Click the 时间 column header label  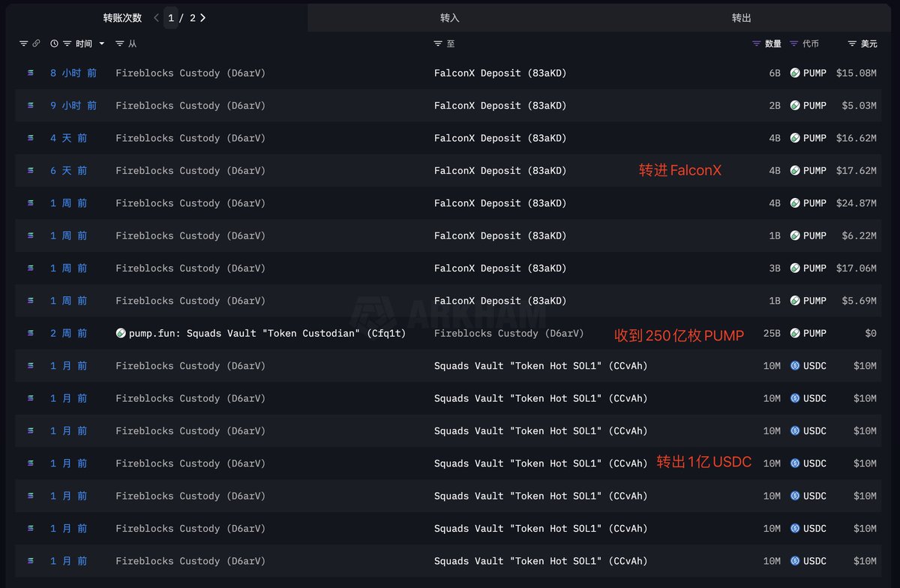pyautogui.click(x=84, y=43)
